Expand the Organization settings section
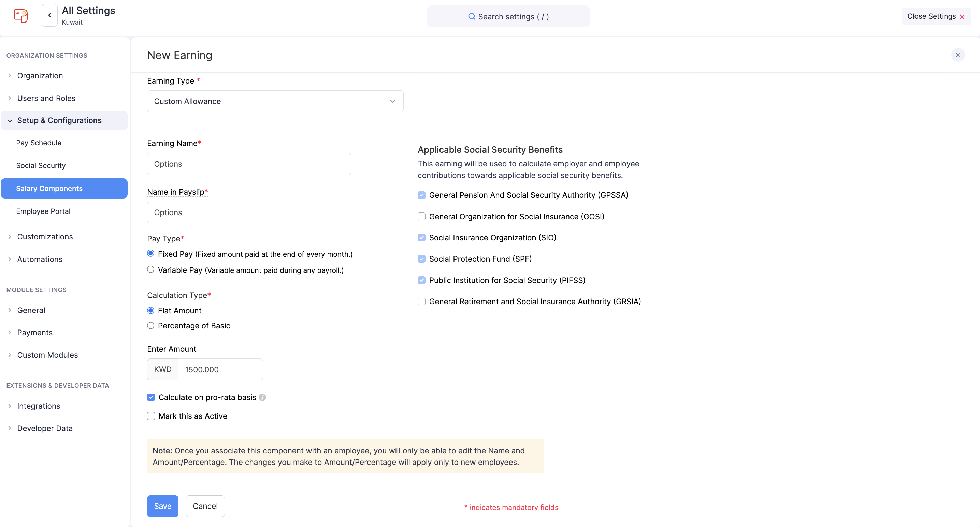The height and width of the screenshot is (528, 980). tap(40, 76)
